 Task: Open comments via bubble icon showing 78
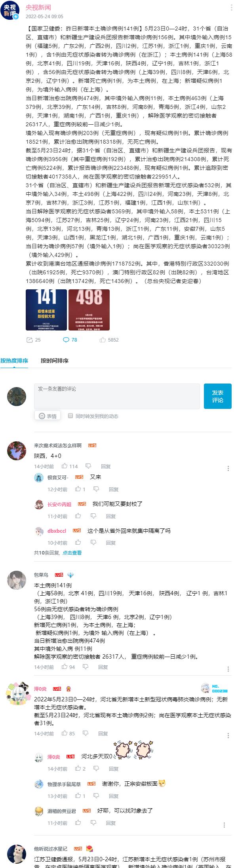click(x=70, y=340)
